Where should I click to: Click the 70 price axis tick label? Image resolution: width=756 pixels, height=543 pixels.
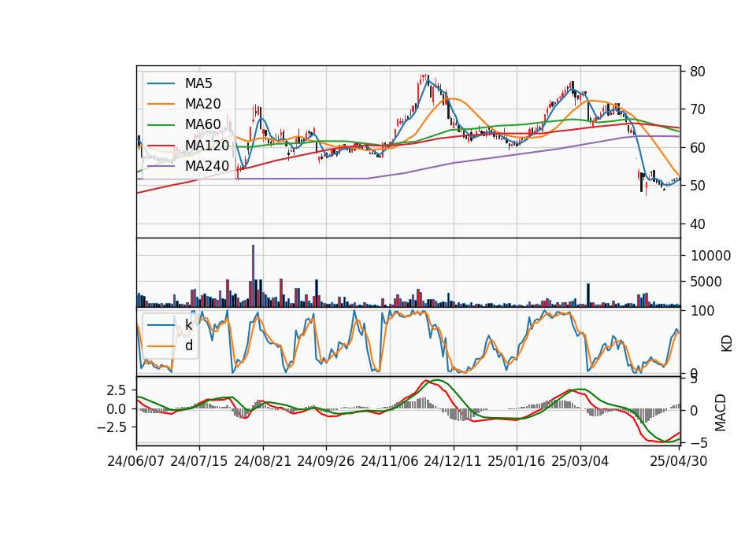(x=698, y=109)
